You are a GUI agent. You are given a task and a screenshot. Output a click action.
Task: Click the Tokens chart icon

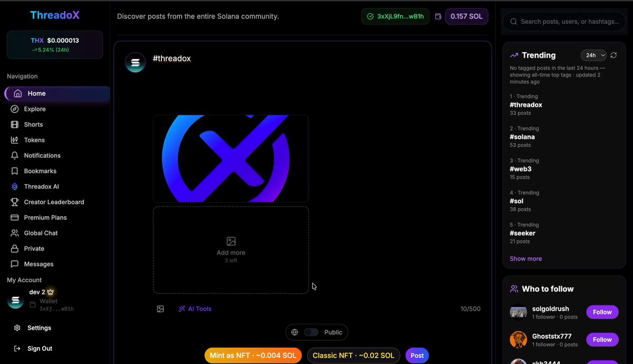point(14,140)
